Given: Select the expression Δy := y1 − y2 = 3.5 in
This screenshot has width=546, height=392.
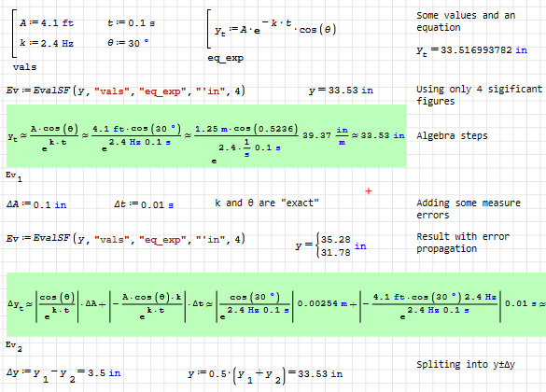Looking at the screenshot, I should click(63, 374).
